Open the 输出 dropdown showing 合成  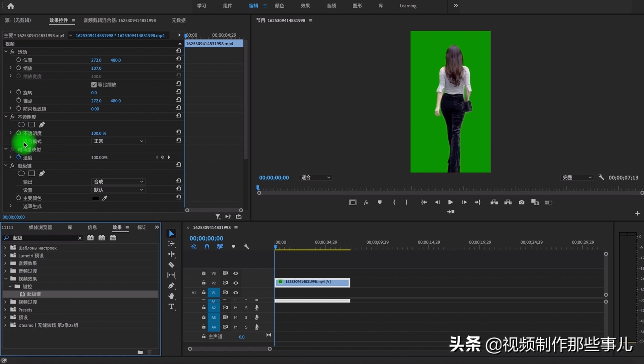point(118,182)
